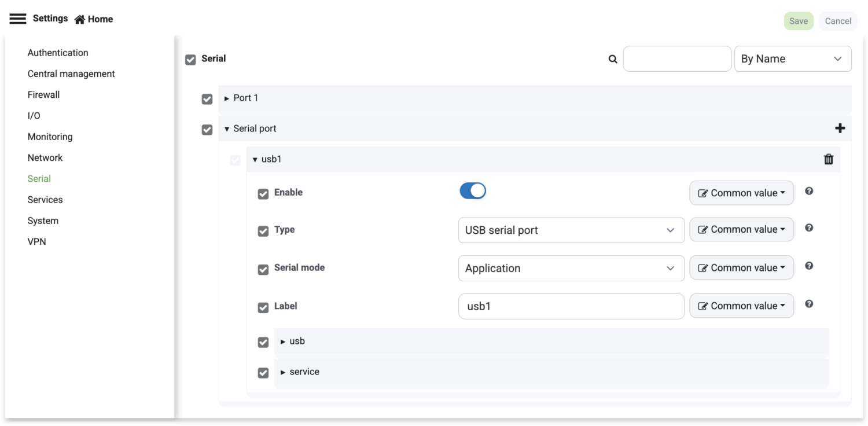Click the search magnifier icon

click(613, 59)
